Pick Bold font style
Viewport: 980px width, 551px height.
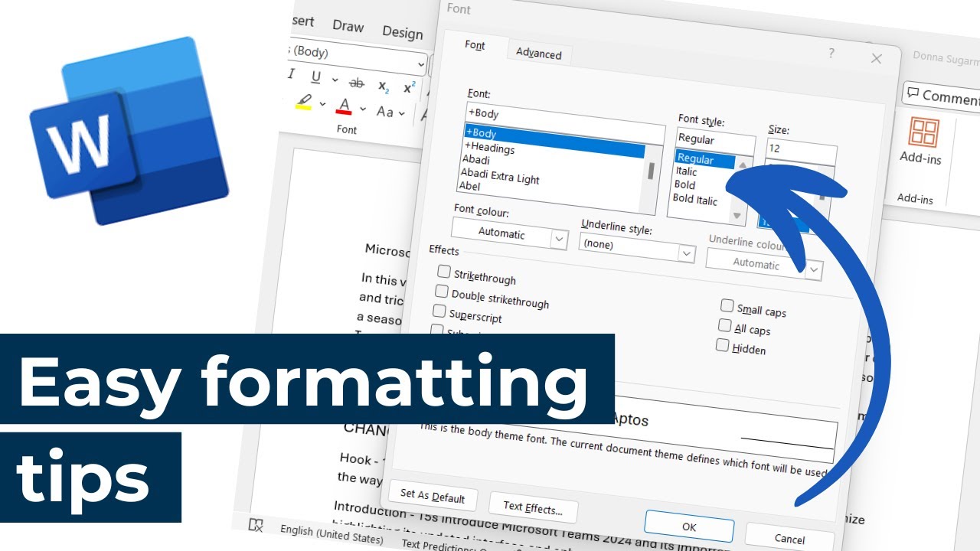[685, 184]
